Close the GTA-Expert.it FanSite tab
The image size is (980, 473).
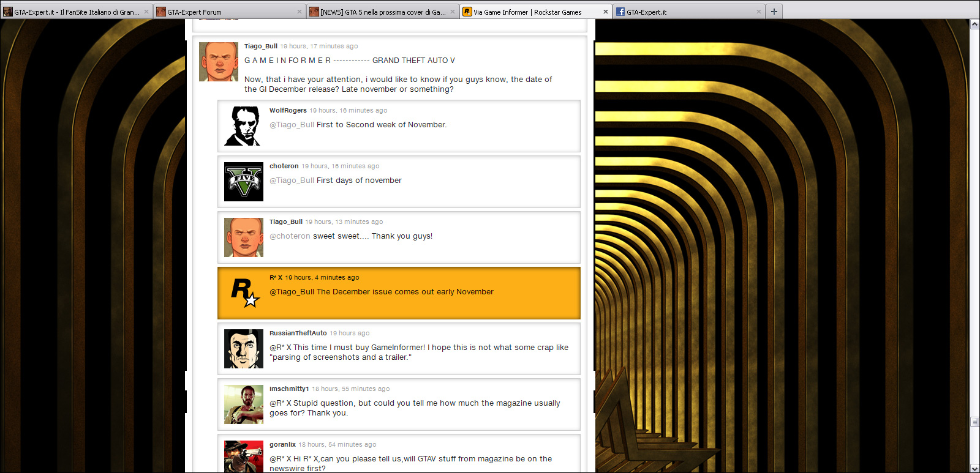tap(146, 12)
